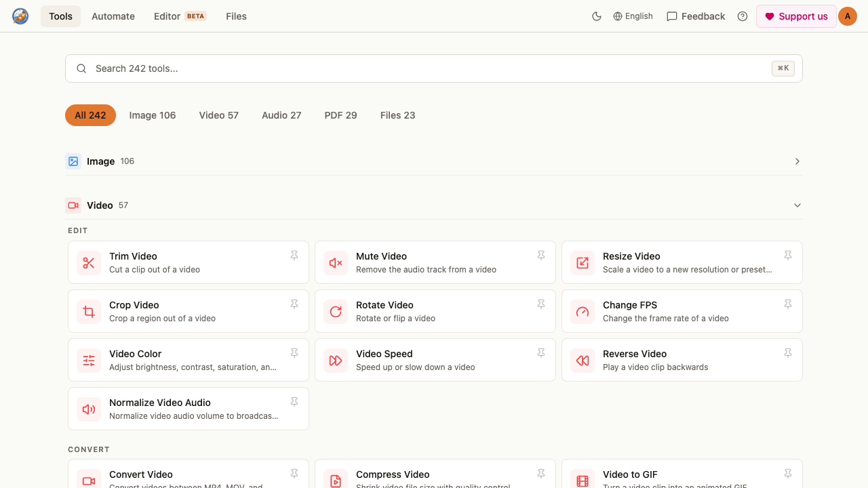
Task: Open the Normalize Video Audio tool
Action: point(189,409)
